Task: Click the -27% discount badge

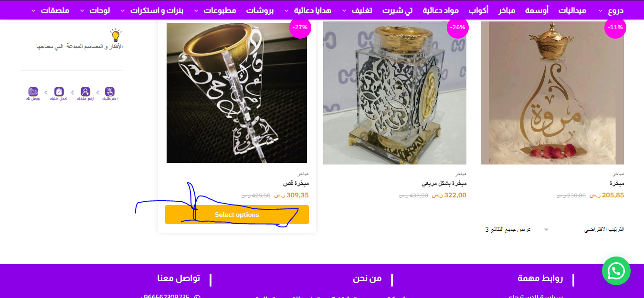Action: coord(300,27)
